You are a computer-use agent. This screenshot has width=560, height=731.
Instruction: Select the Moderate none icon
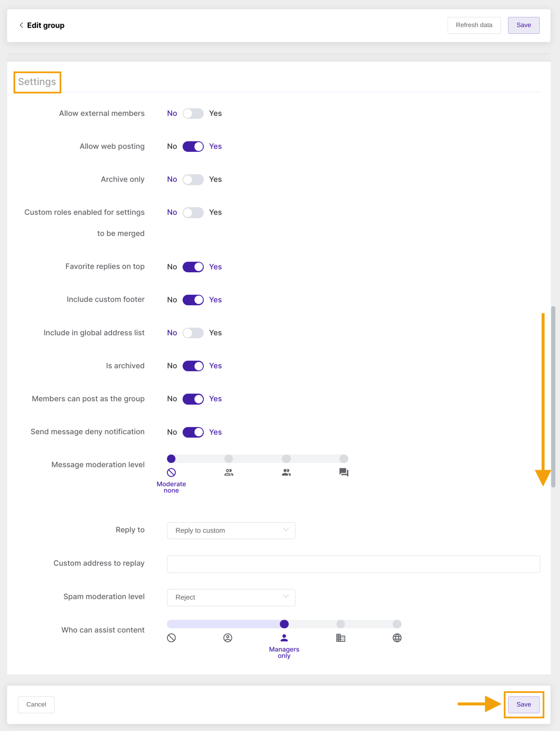[171, 472]
